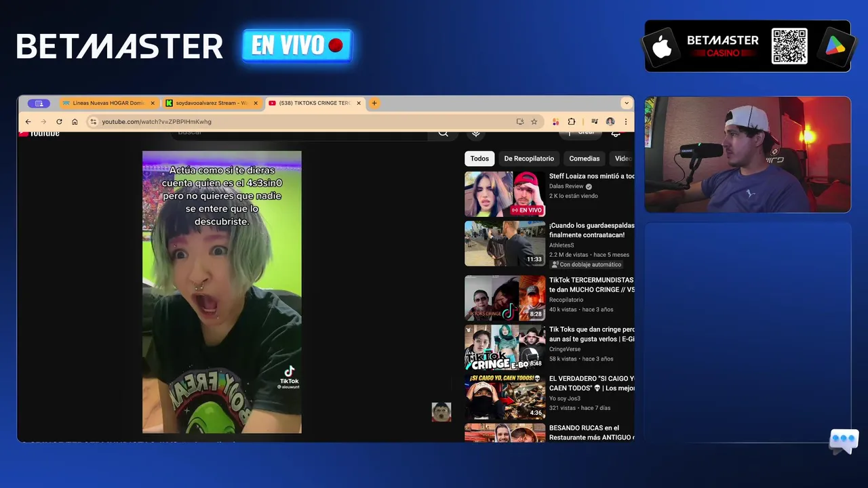Close the TIKTOKS CRINGE tab
Screen dimensions: 868x488
tap(359, 103)
